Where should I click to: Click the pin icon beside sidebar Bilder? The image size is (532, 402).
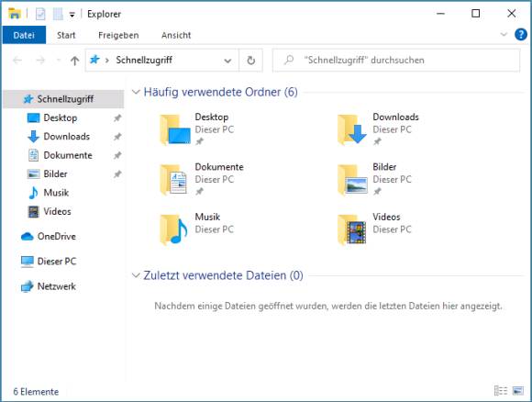coord(117,174)
